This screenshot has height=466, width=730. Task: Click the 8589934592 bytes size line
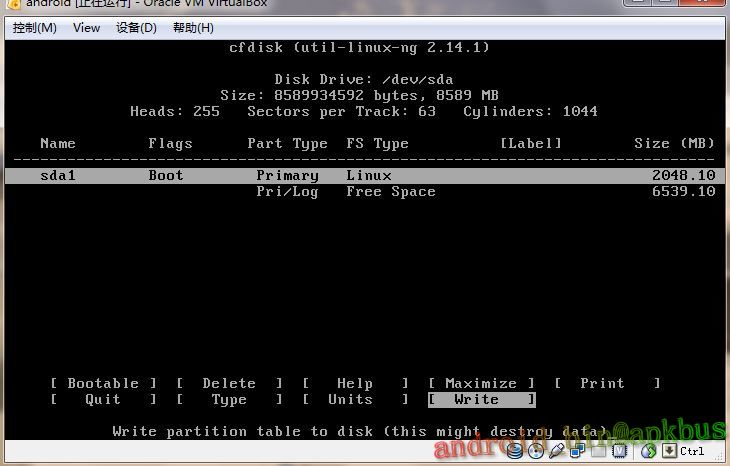(x=359, y=95)
